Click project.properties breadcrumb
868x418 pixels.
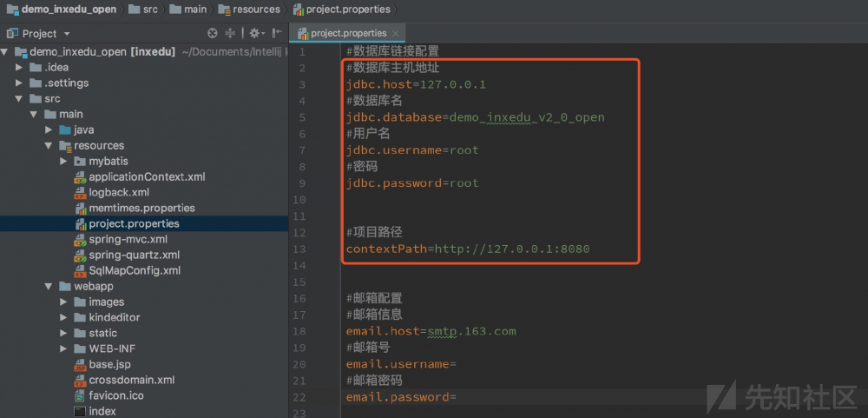[341, 10]
